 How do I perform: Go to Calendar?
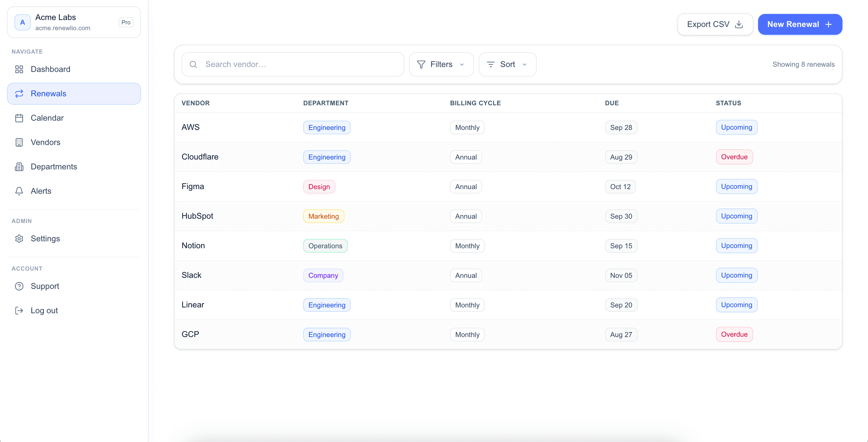pyautogui.click(x=74, y=118)
